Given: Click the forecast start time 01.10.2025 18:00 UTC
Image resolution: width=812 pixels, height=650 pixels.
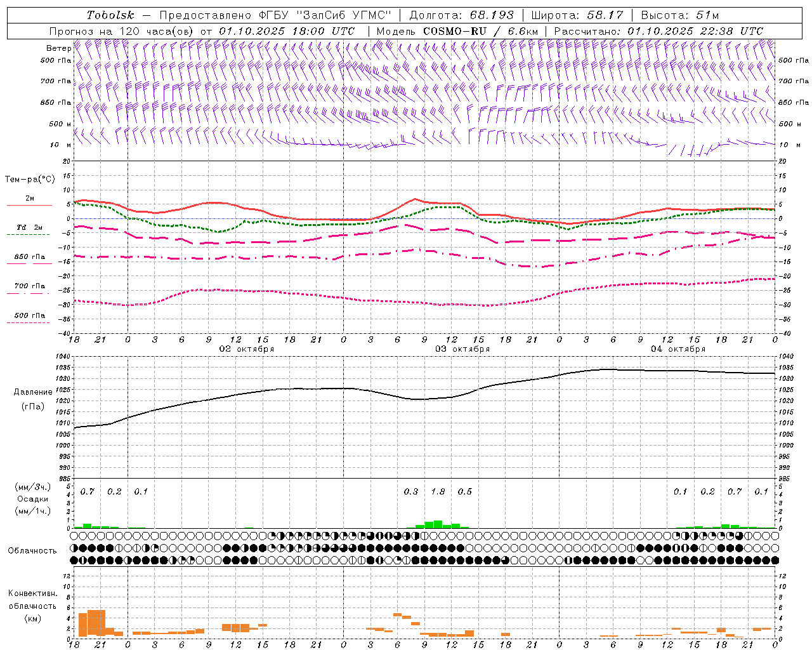Looking at the screenshot, I should pyautogui.click(x=287, y=31).
